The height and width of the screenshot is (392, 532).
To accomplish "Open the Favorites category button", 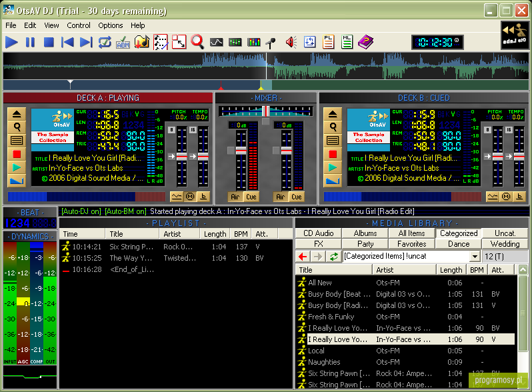I will click(411, 244).
